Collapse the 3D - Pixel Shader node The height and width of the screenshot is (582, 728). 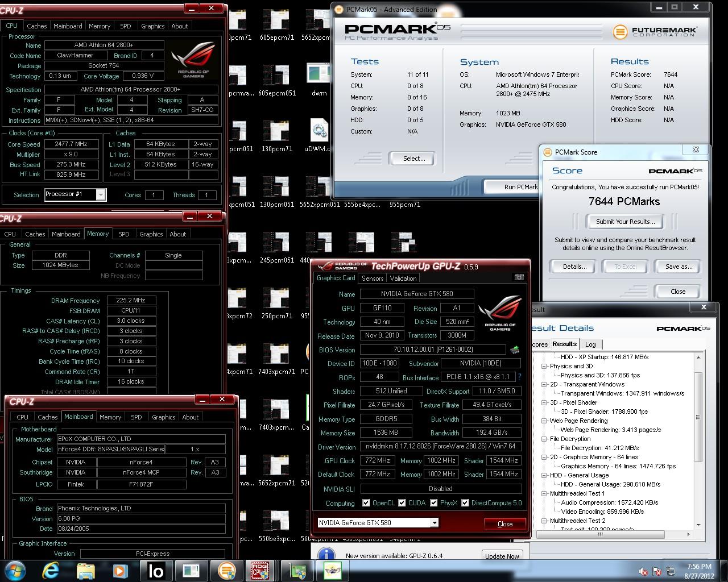click(544, 402)
